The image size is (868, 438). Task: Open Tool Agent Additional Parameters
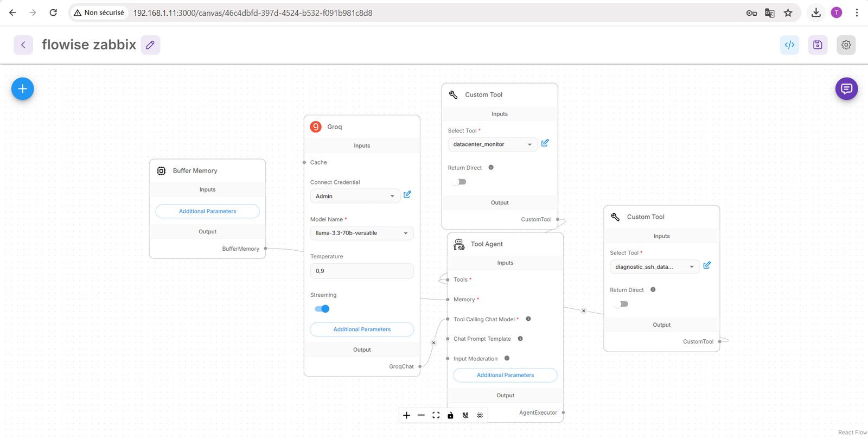click(x=505, y=375)
